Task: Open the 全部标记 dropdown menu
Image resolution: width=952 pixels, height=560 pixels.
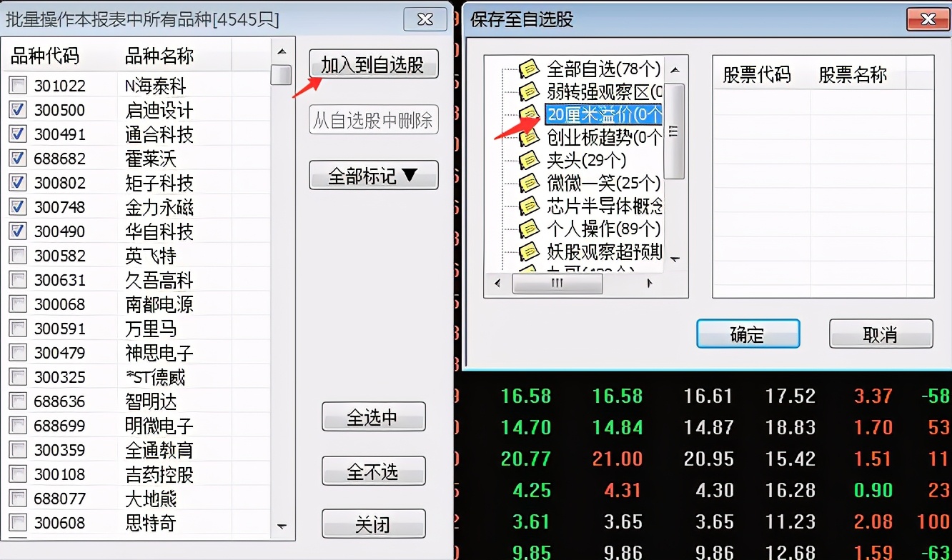Action: click(x=373, y=175)
